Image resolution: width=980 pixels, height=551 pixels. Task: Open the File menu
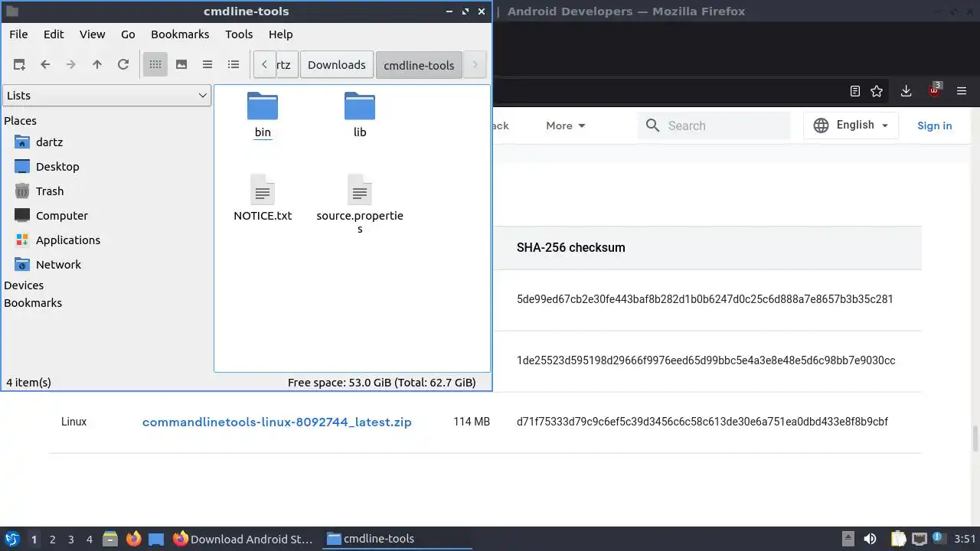click(x=18, y=34)
